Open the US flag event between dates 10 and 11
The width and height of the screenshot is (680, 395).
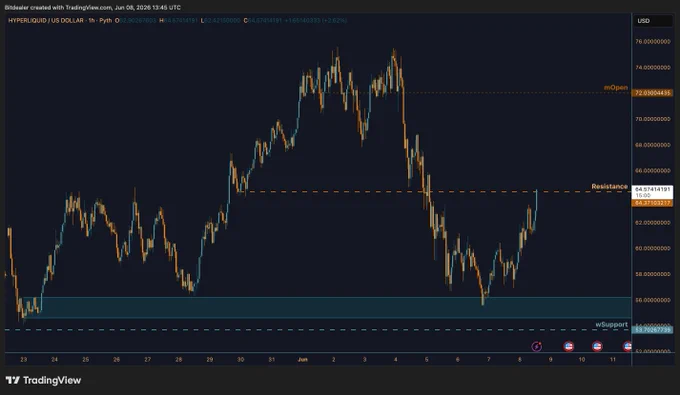tap(597, 346)
